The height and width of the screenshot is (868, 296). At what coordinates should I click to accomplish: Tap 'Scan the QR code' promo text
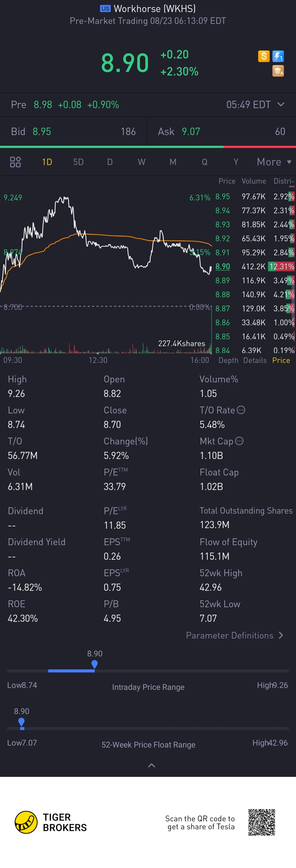(200, 822)
